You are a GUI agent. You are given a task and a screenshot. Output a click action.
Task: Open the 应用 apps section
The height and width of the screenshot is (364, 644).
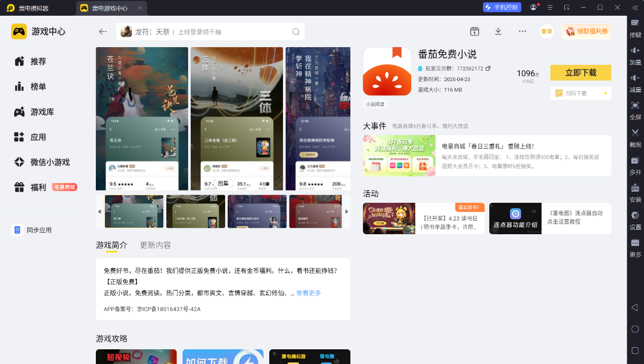click(x=30, y=137)
